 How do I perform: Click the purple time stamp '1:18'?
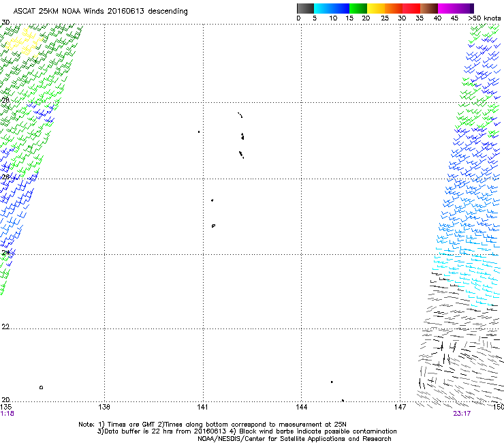(x=7, y=414)
